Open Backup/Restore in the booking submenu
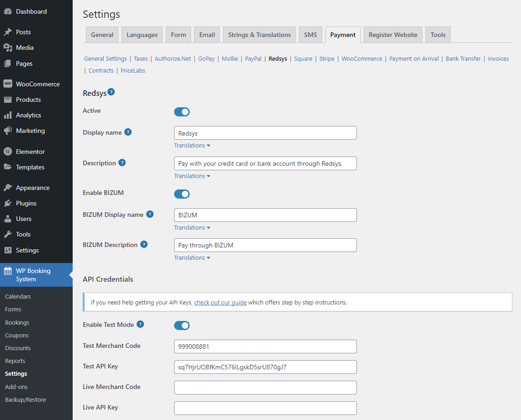The height and width of the screenshot is (420, 521). [x=26, y=400]
